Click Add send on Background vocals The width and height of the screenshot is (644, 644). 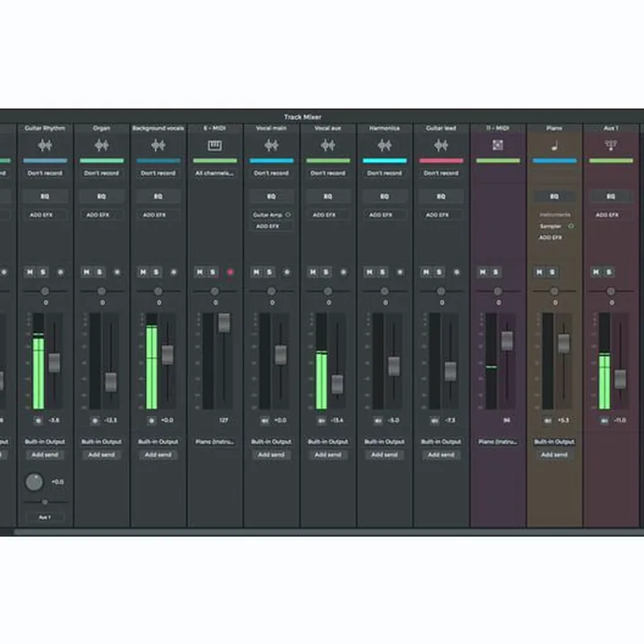click(x=158, y=454)
